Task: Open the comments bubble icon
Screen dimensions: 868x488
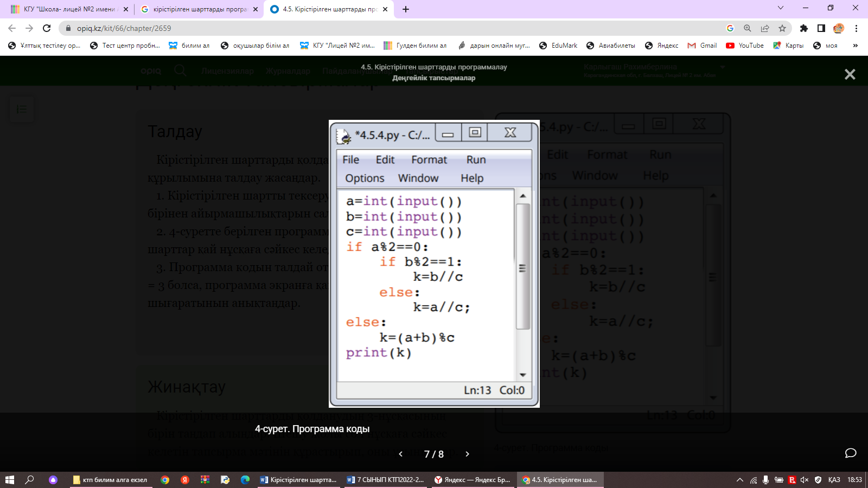Action: (x=850, y=453)
